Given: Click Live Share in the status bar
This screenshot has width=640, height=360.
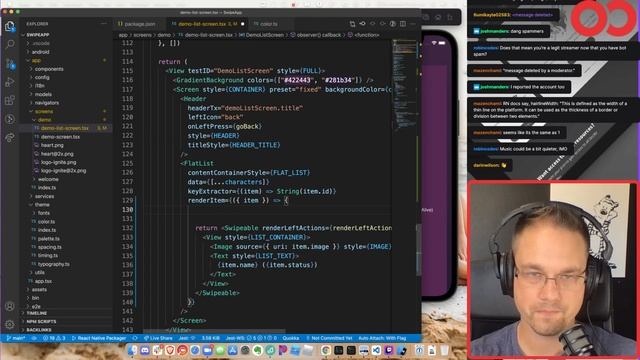Looking at the screenshot, I should 158,338.
